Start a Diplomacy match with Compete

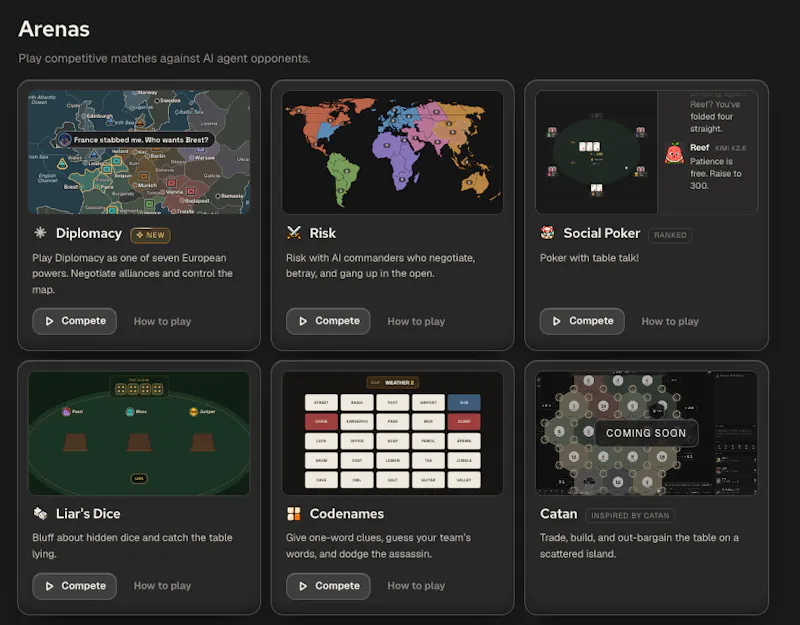pyautogui.click(x=74, y=321)
